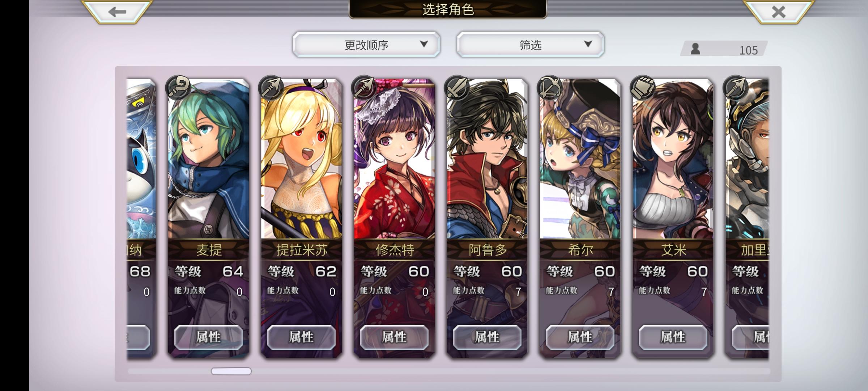The width and height of the screenshot is (868, 391).
Task: Open 属性 for 希尔
Action: pos(580,337)
